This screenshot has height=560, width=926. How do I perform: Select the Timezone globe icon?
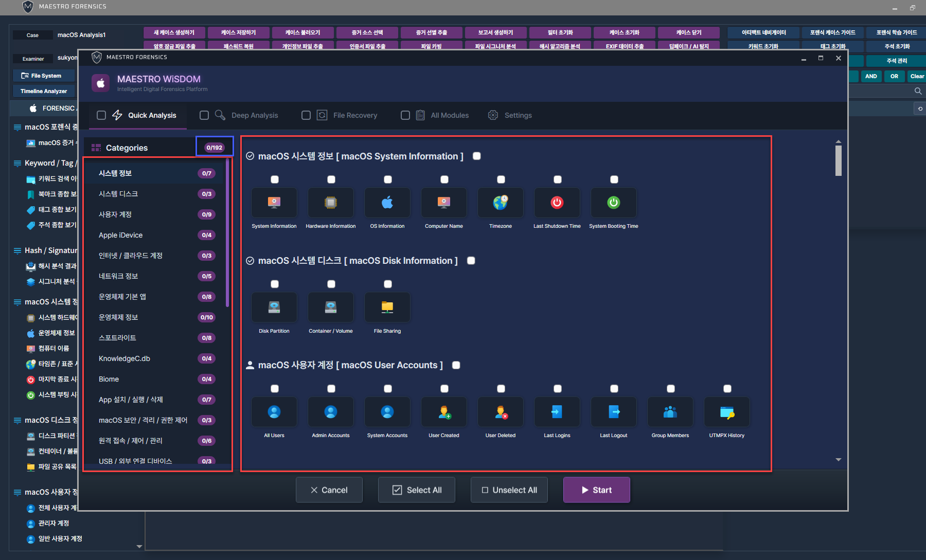(500, 203)
